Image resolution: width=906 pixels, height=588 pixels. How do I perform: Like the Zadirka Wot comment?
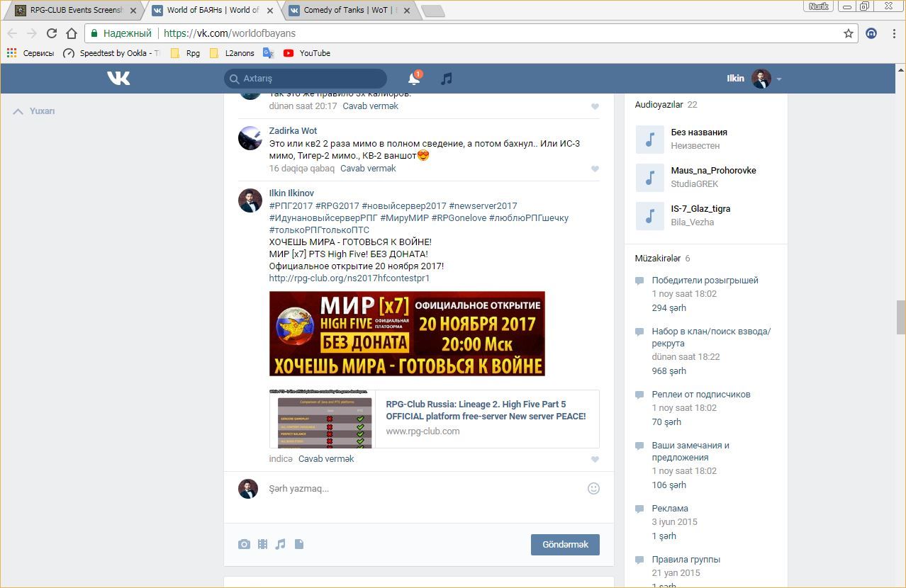pyautogui.click(x=595, y=169)
